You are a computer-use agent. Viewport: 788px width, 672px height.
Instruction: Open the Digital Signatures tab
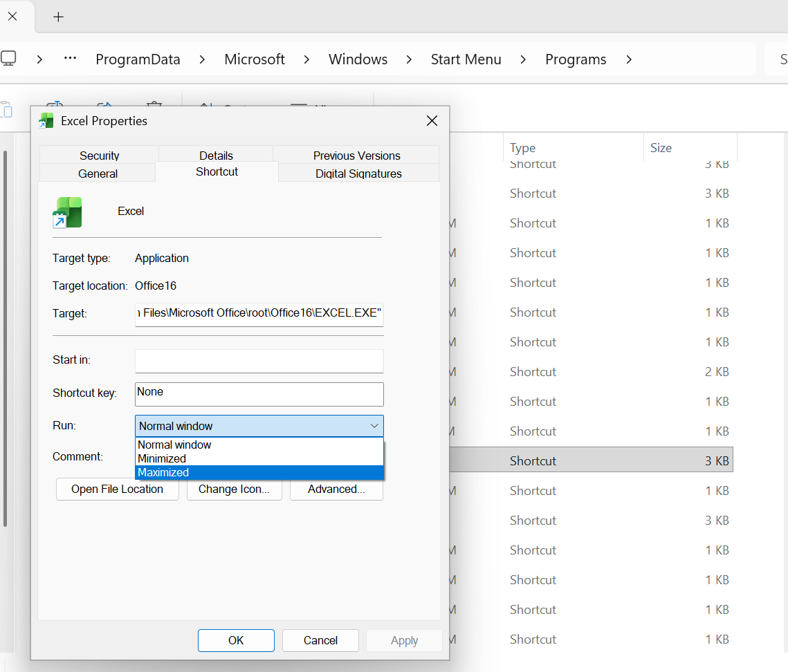(x=358, y=174)
